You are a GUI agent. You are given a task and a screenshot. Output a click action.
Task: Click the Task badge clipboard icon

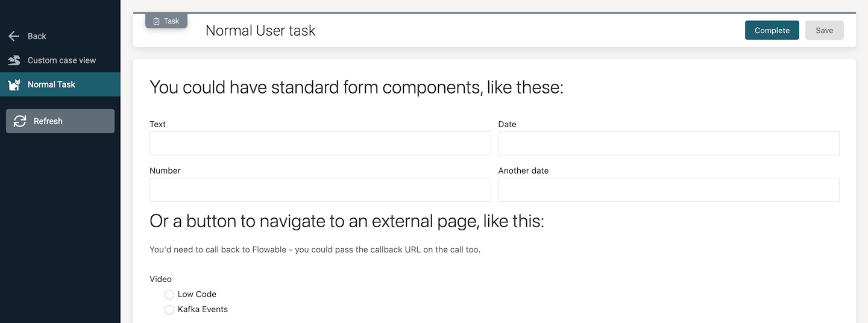point(157,21)
